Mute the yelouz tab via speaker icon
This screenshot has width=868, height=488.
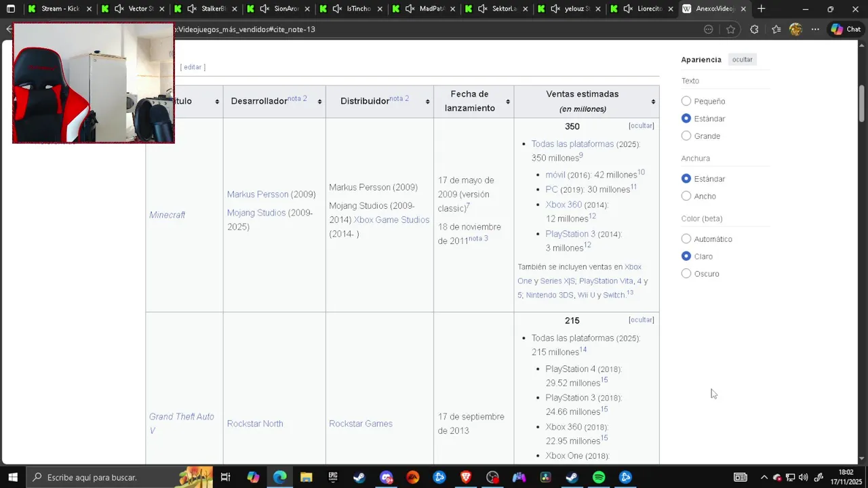pyautogui.click(x=555, y=9)
